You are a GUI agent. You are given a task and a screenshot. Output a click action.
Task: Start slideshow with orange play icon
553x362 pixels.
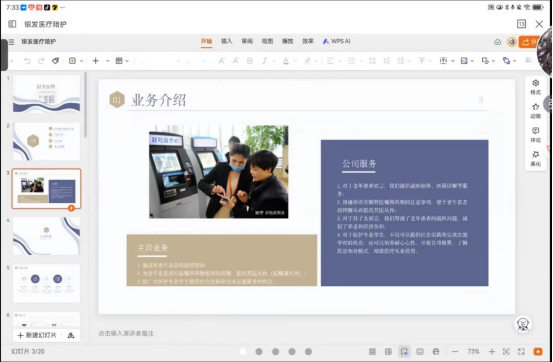(538, 351)
